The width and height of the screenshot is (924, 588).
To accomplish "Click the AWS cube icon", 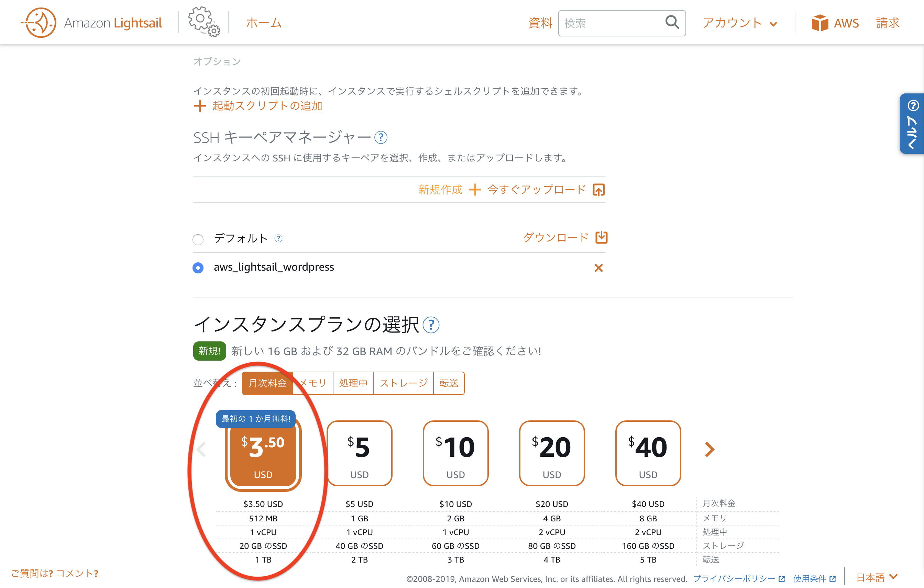I will click(819, 23).
